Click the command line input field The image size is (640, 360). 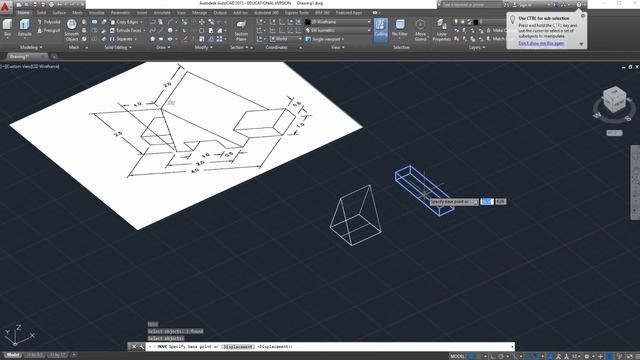click(329, 347)
